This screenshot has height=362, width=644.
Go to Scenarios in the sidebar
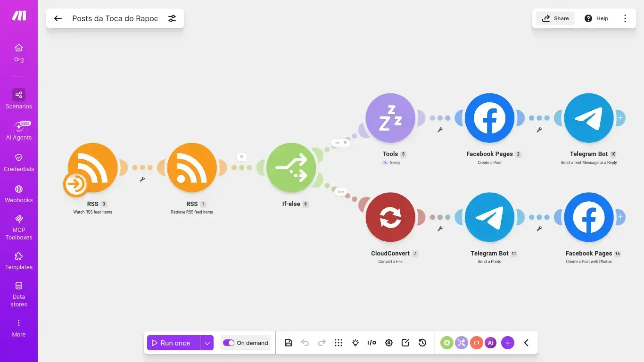(x=19, y=99)
